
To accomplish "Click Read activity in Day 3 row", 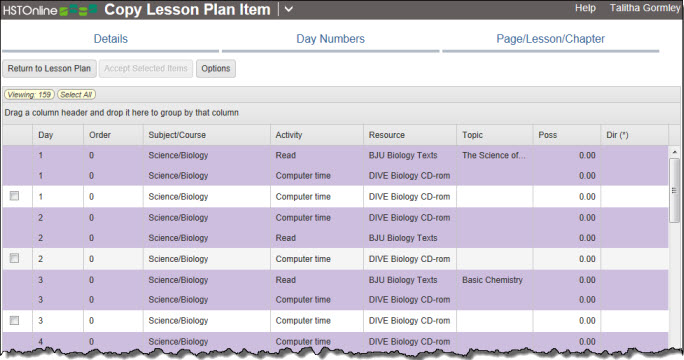I will coord(286,280).
